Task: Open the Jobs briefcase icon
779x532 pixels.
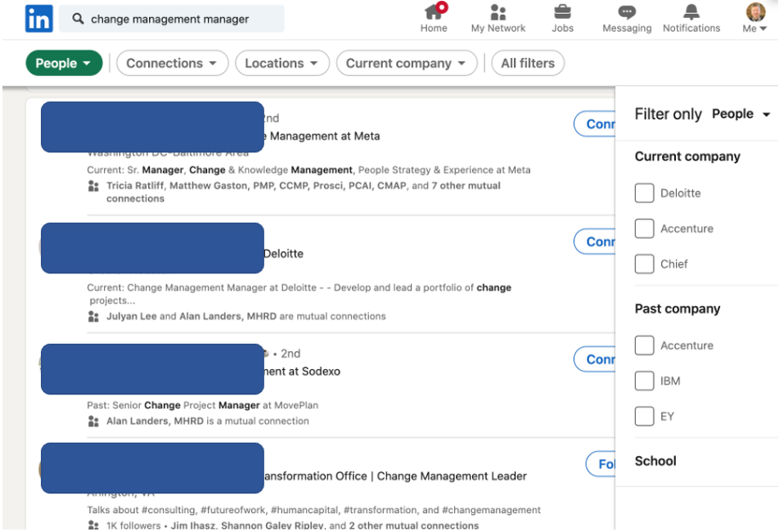Action: pos(562,12)
